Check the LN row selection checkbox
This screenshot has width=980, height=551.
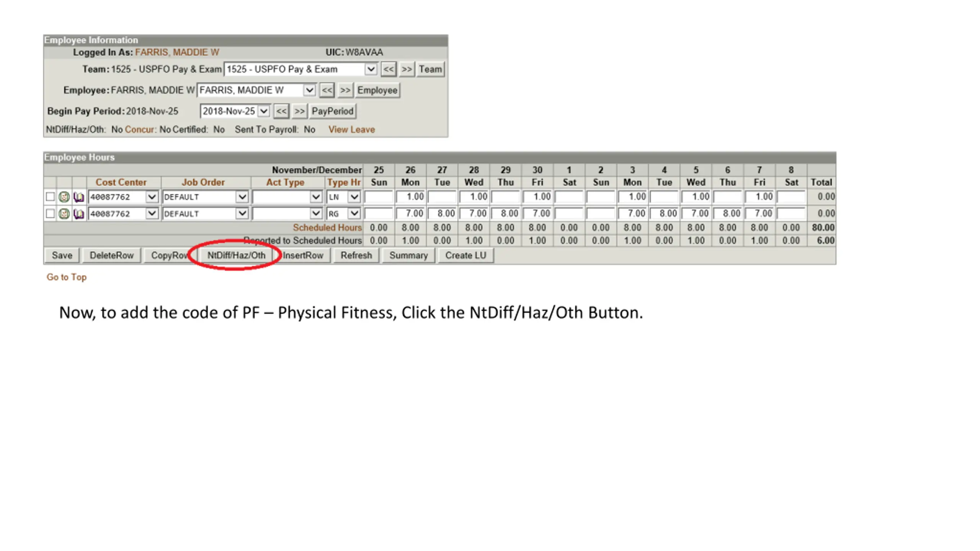tap(50, 197)
